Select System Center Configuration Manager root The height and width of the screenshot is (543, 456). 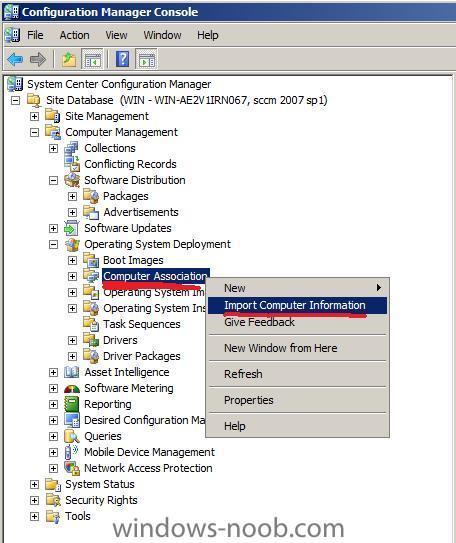119,84
